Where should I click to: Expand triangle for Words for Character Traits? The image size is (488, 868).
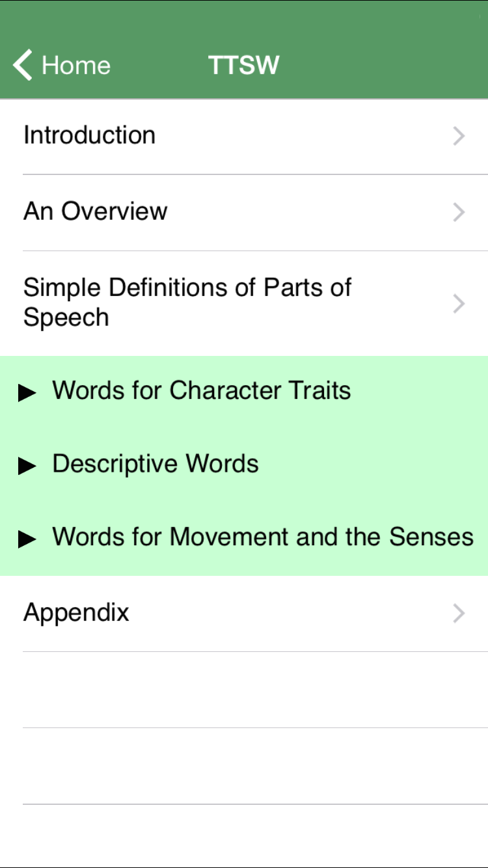point(27,392)
